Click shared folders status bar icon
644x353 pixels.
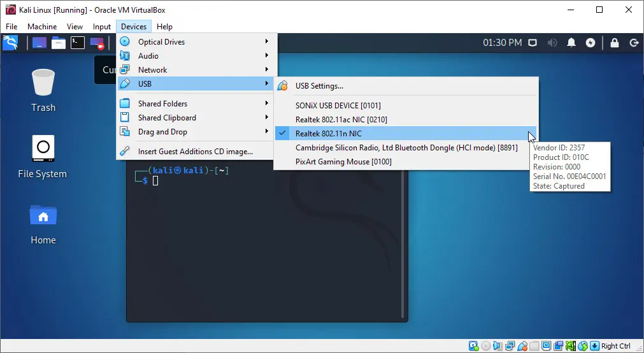tap(534, 345)
